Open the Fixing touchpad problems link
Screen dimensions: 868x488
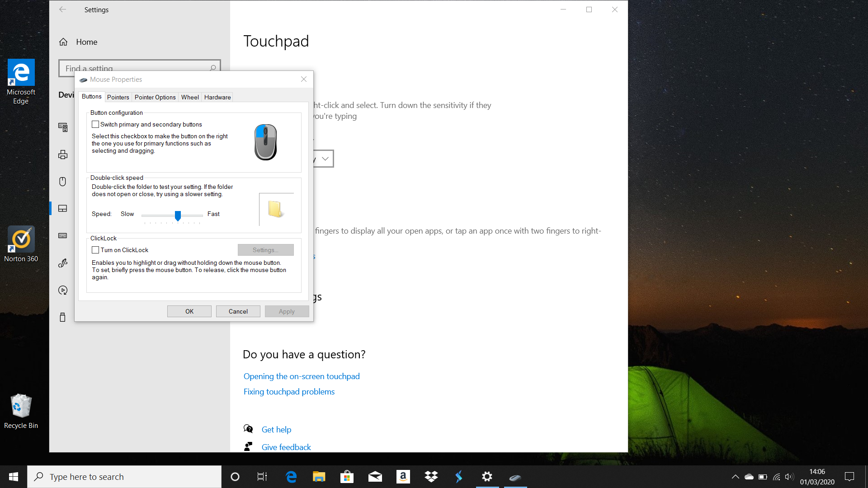289,391
